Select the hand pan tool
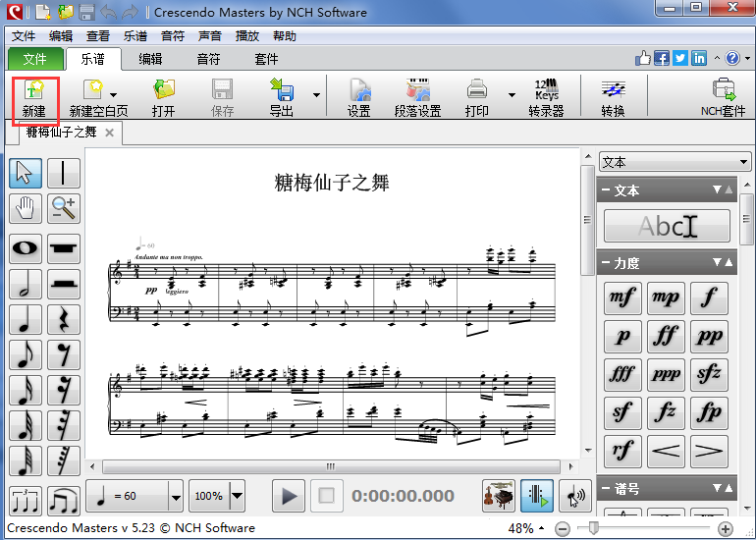Screen dimensions: 756x540 tap(26, 209)
